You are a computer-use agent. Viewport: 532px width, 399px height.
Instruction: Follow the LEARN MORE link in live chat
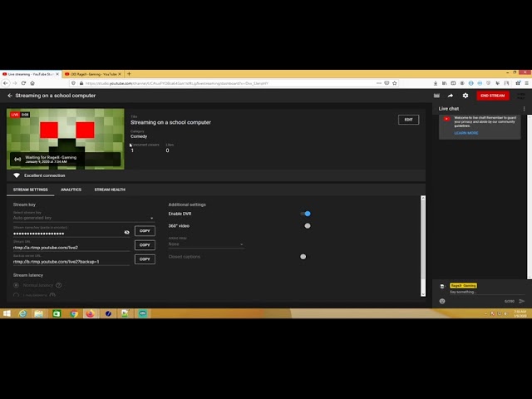point(465,133)
